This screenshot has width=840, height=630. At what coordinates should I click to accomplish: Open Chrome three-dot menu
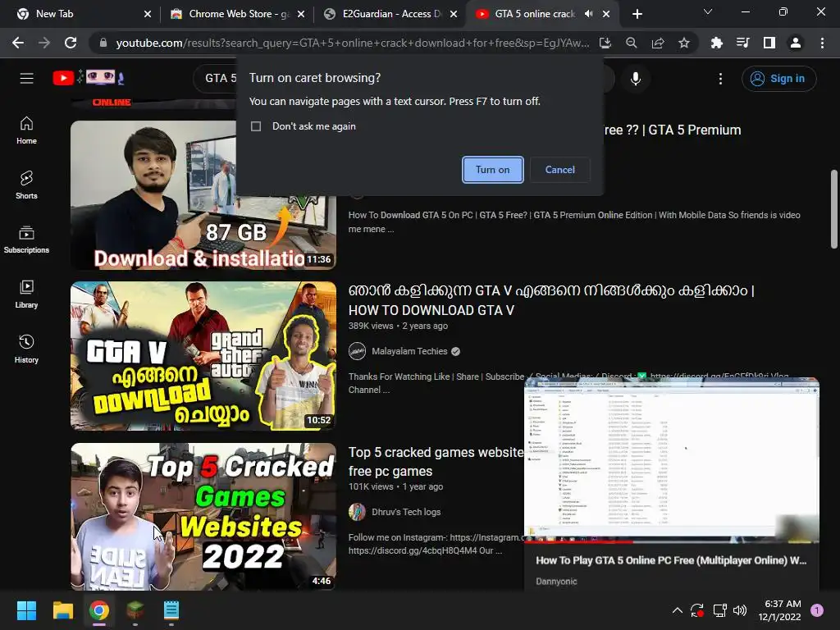pos(822,43)
